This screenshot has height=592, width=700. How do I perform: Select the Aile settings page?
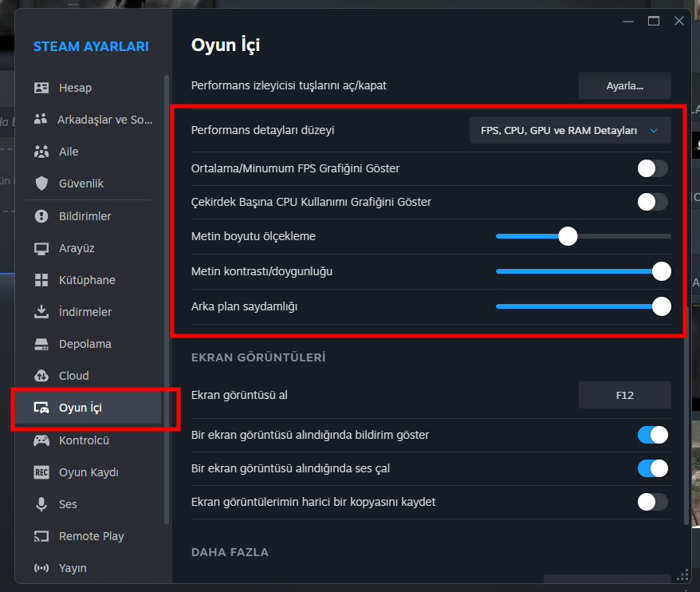pyautogui.click(x=88, y=152)
